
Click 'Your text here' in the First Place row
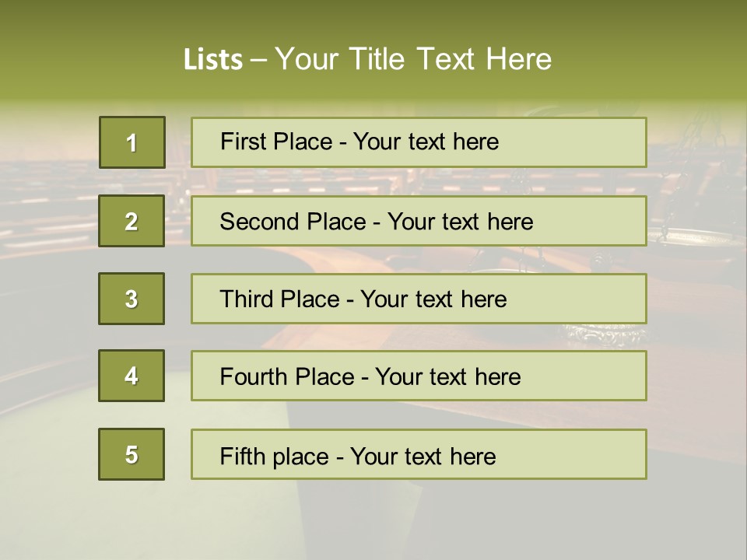click(x=426, y=142)
